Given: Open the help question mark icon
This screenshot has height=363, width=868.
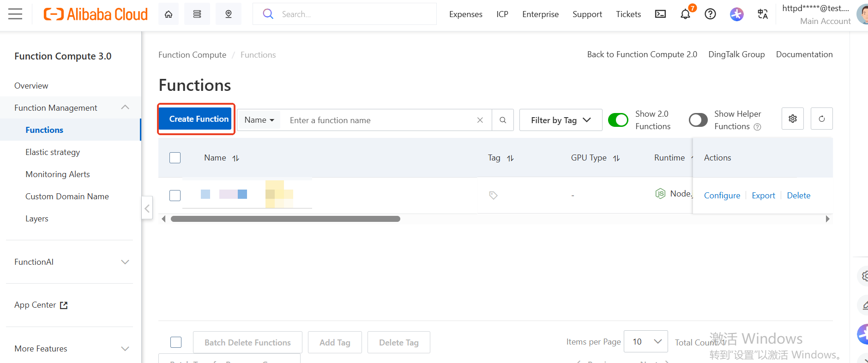Looking at the screenshot, I should click(711, 14).
